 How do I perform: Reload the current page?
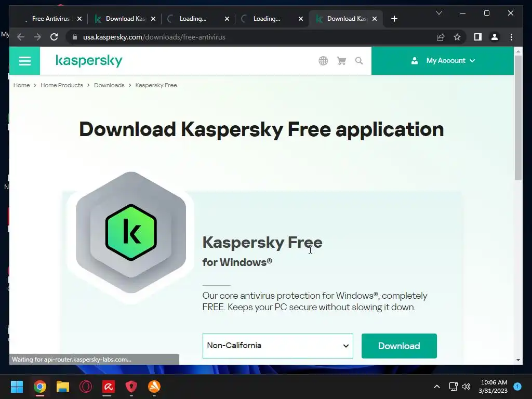(x=54, y=37)
